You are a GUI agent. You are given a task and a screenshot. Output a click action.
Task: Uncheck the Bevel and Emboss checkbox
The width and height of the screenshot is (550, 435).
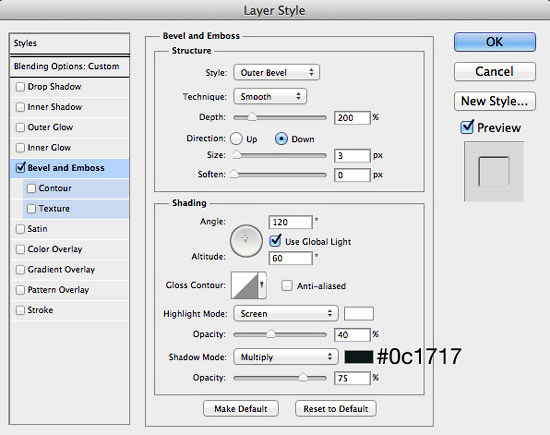point(21,167)
